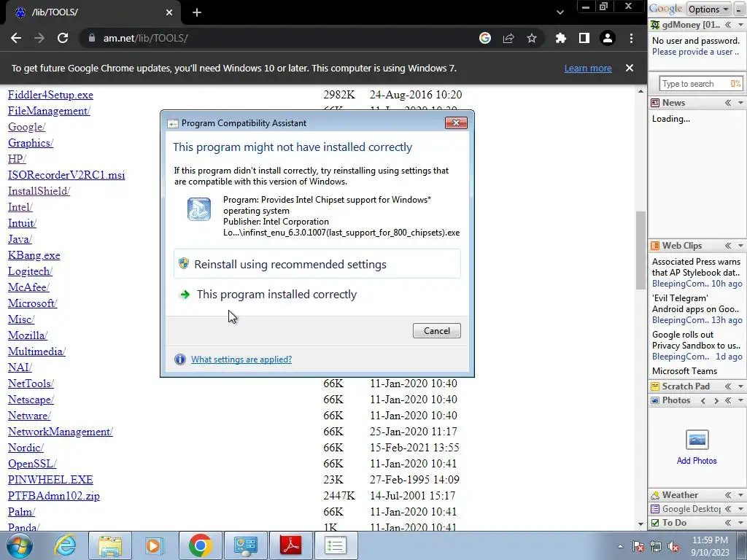Open the Web Clips gadget dropdown arrow

click(x=741, y=246)
